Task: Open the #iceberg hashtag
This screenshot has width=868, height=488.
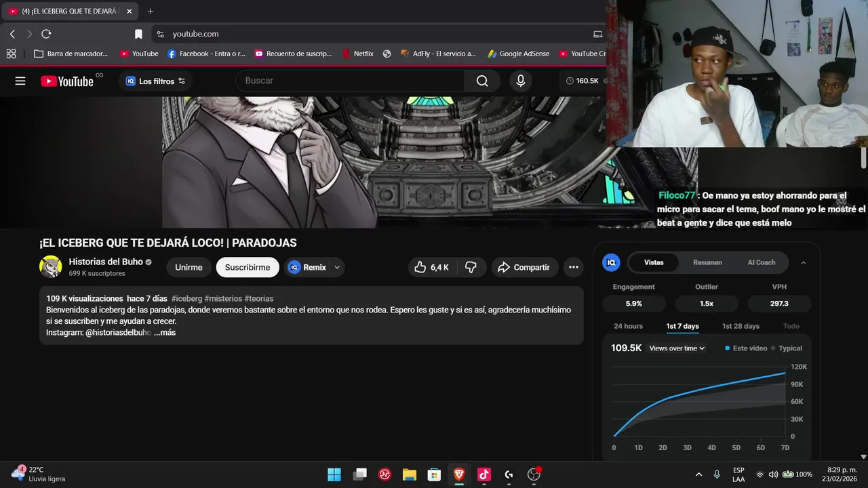Action: click(186, 298)
